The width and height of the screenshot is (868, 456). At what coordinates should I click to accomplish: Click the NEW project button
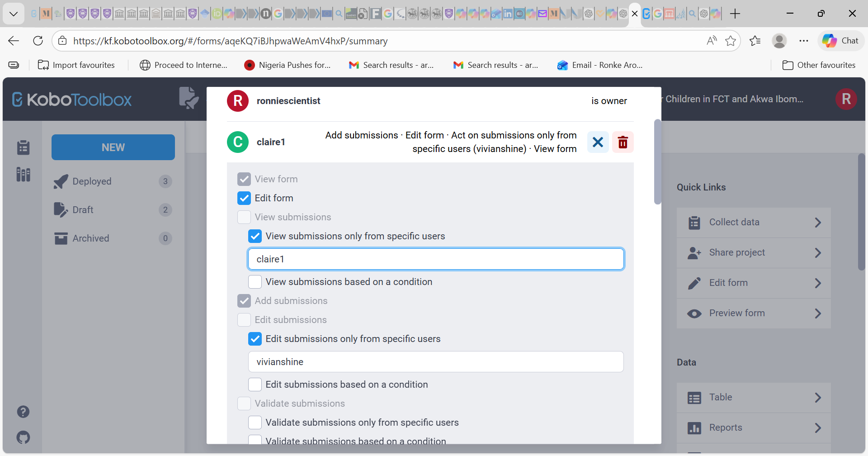coord(113,147)
